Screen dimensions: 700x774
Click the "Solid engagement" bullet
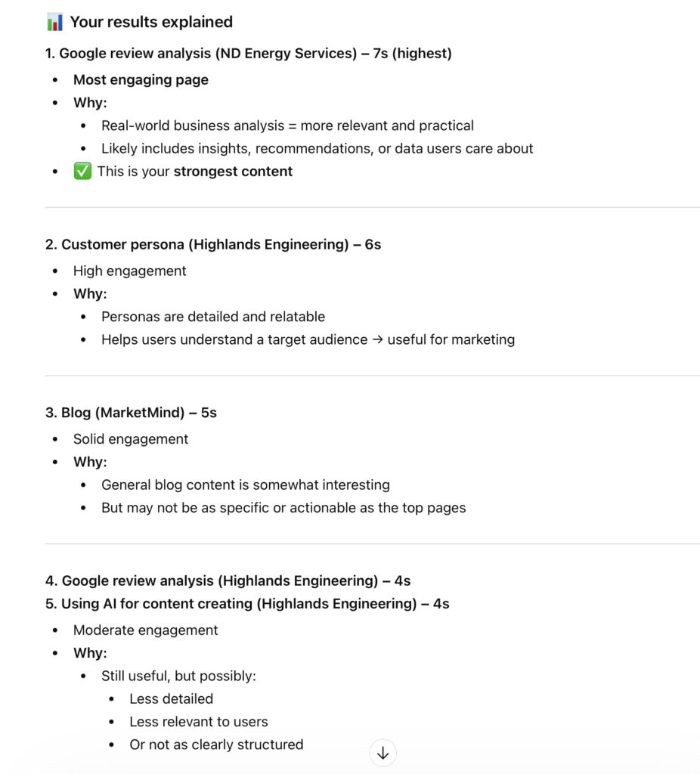(131, 439)
